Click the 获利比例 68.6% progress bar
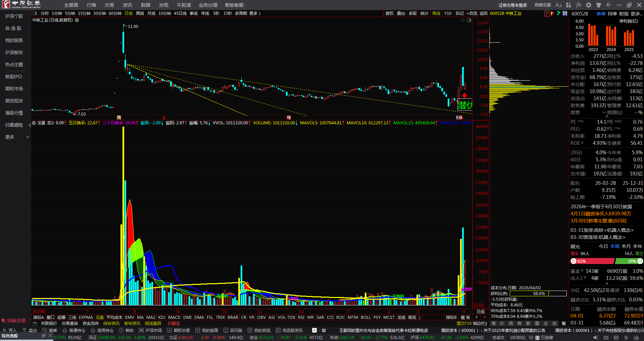 [538, 294]
